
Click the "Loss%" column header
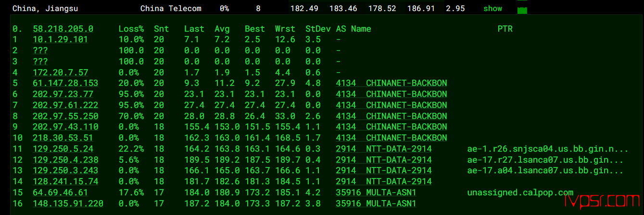(131, 29)
